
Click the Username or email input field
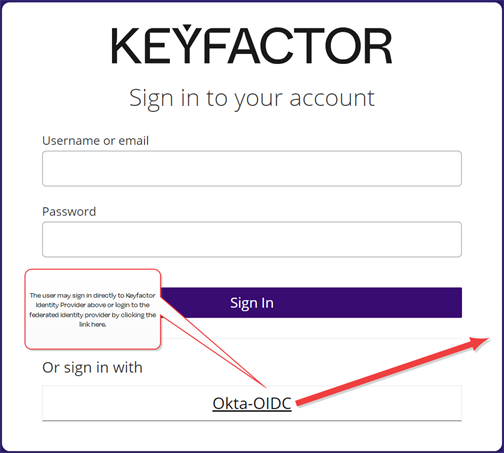point(252,168)
